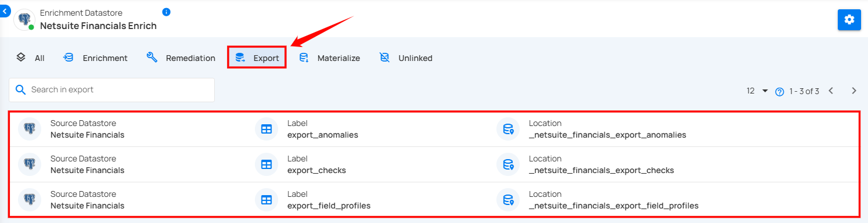Viewport: 868px width, 223px height.
Task: Open the Materialize tab
Action: [329, 58]
